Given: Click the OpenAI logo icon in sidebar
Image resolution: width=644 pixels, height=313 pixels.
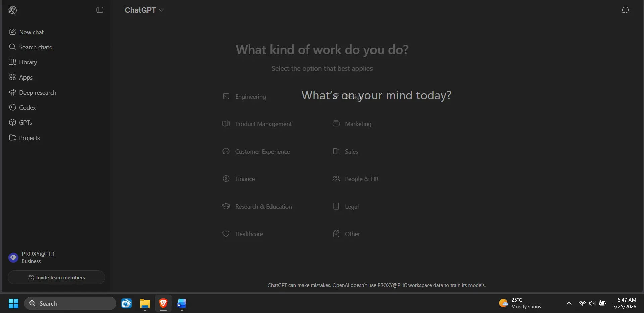Looking at the screenshot, I should (x=13, y=10).
